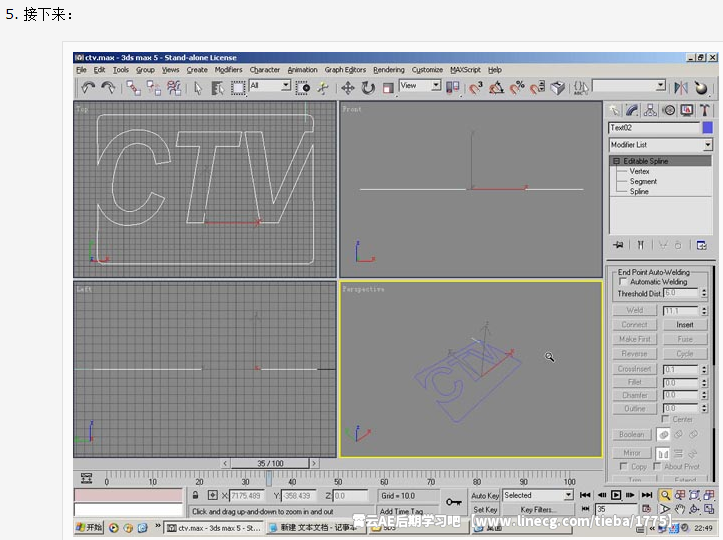Click the 35 / 100 time slider
This screenshot has width=723, height=540.
tap(270, 463)
